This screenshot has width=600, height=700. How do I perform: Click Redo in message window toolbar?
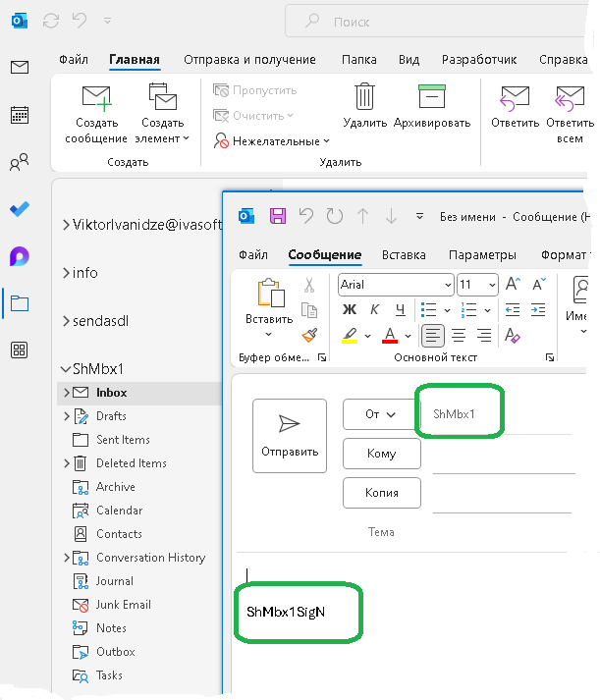[x=335, y=216]
